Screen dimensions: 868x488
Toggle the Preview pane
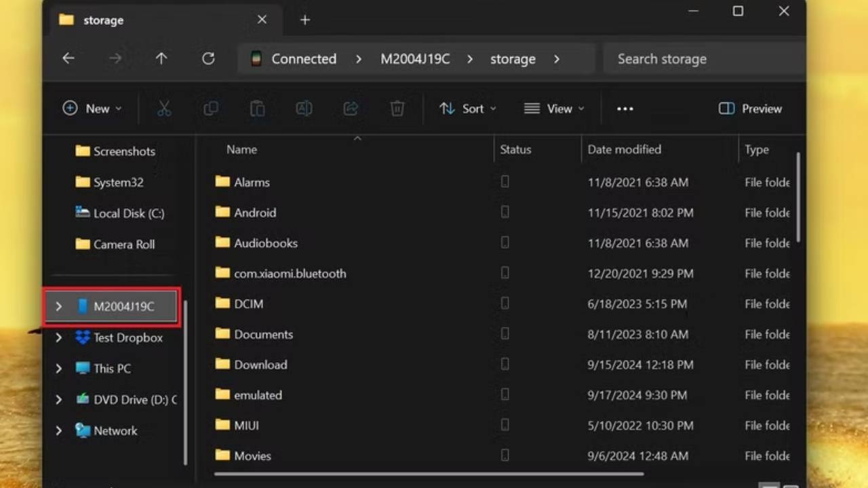click(750, 108)
